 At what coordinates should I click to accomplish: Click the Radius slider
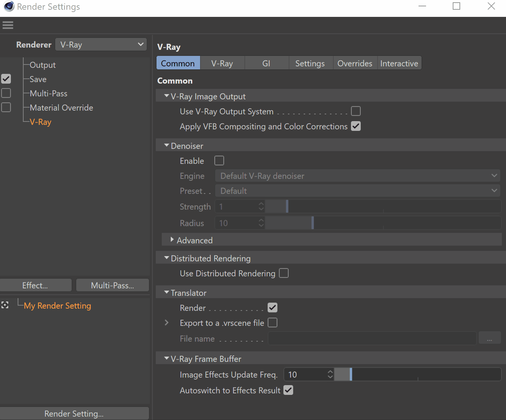[x=383, y=223]
